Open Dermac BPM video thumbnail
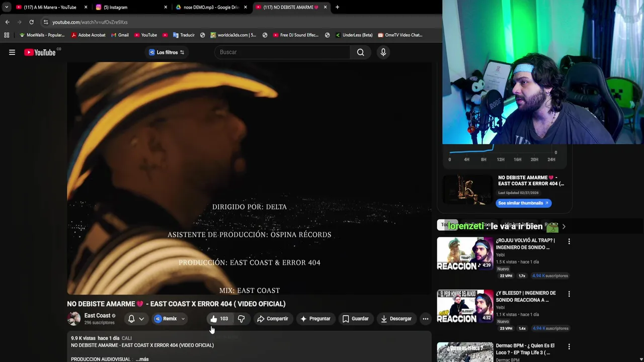This screenshot has width=644, height=362. tap(465, 352)
